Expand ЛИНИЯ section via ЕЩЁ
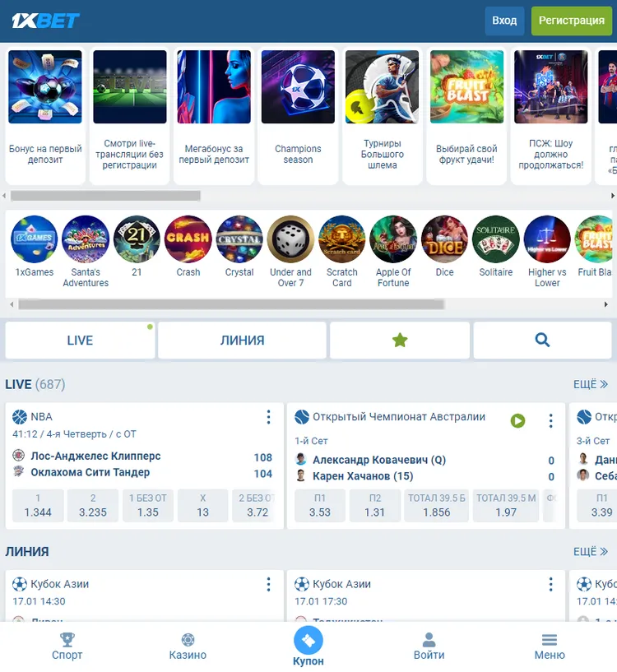This screenshot has width=617, height=672. pos(591,551)
